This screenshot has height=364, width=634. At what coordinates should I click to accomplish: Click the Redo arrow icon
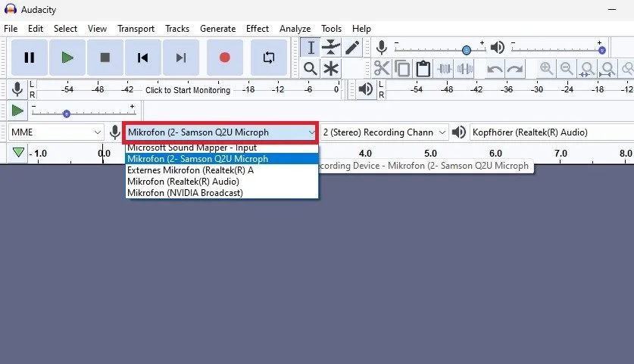pos(515,69)
